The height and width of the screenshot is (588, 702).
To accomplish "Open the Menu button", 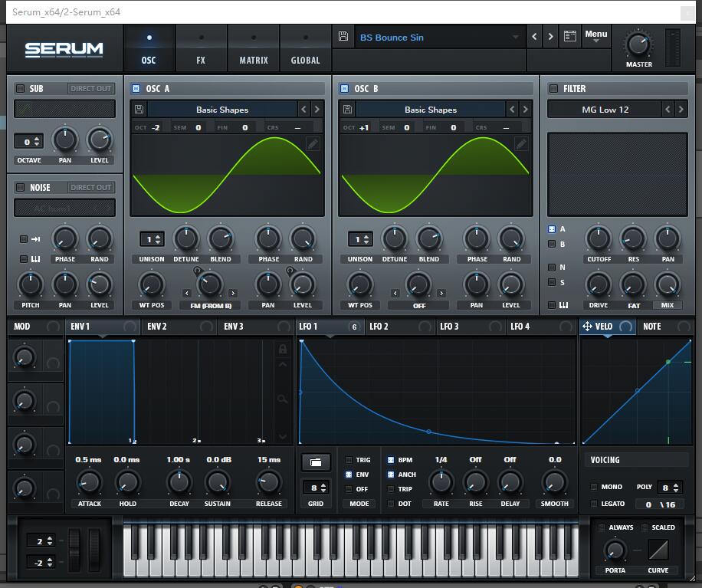I will pyautogui.click(x=595, y=35).
